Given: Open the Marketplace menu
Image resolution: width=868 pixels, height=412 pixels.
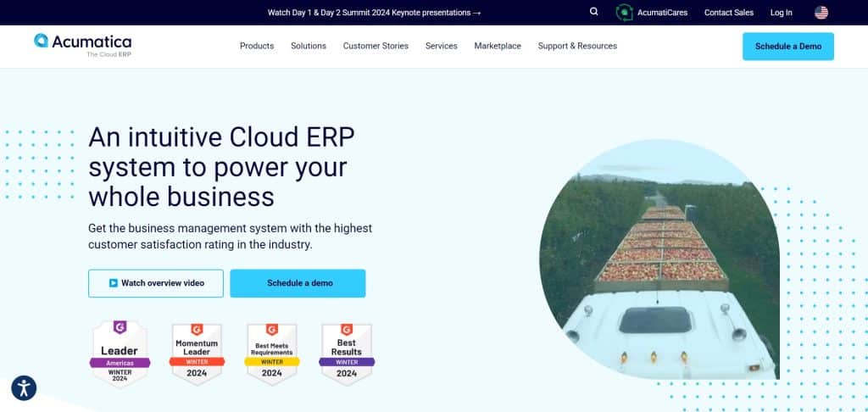Looking at the screenshot, I should (498, 46).
